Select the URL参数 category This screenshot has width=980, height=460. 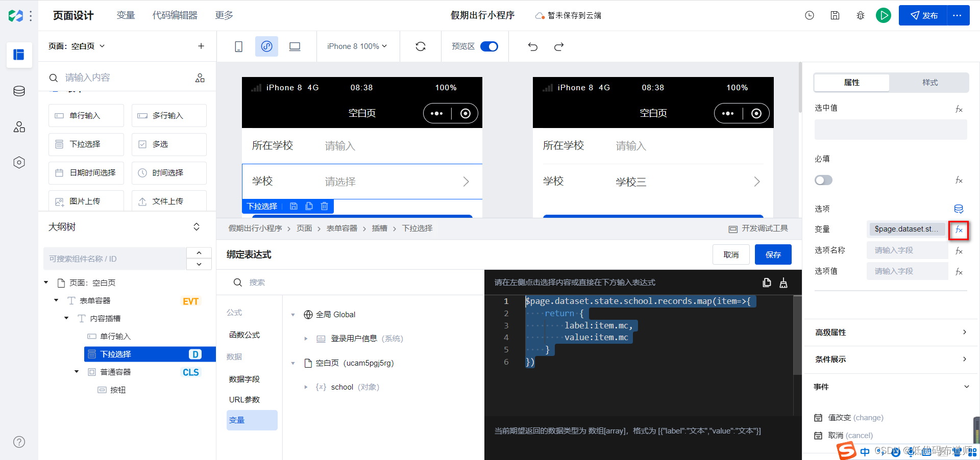(244, 399)
